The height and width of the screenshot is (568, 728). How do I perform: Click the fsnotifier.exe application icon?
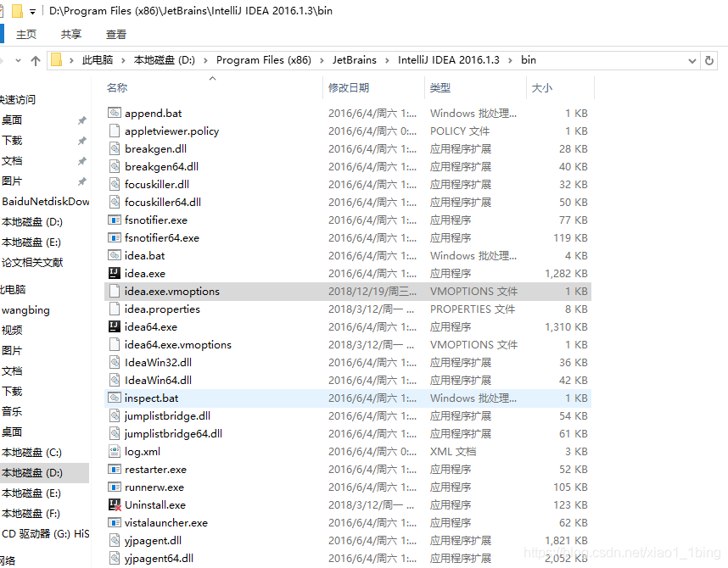coord(115,220)
